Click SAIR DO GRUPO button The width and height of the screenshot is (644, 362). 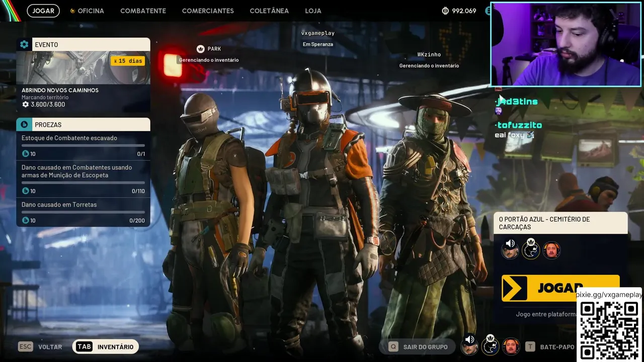(x=418, y=347)
